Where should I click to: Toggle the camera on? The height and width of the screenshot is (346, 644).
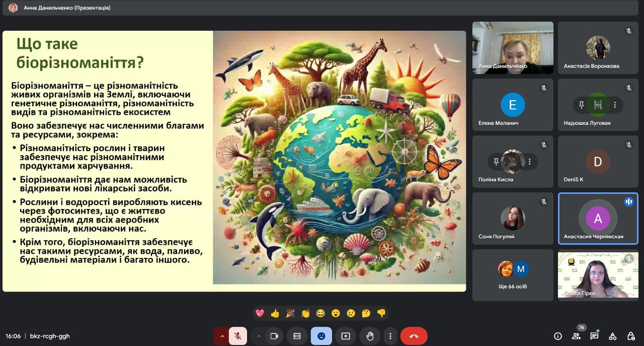pyautogui.click(x=274, y=336)
